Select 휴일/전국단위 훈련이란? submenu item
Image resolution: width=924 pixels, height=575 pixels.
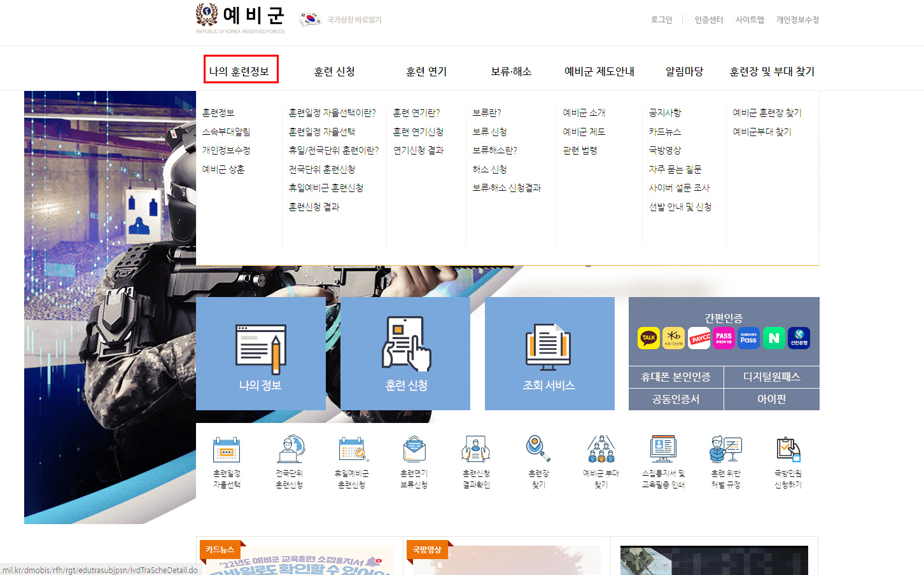333,150
